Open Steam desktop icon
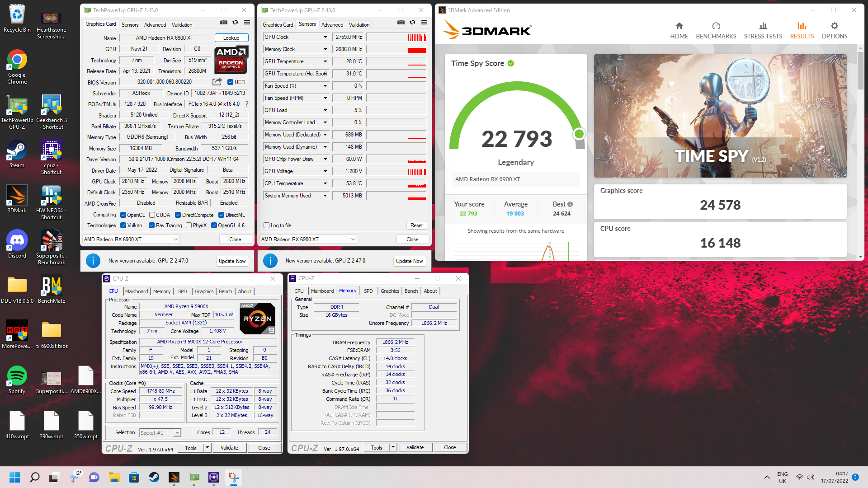Viewport: 868px width, 488px height. [17, 155]
